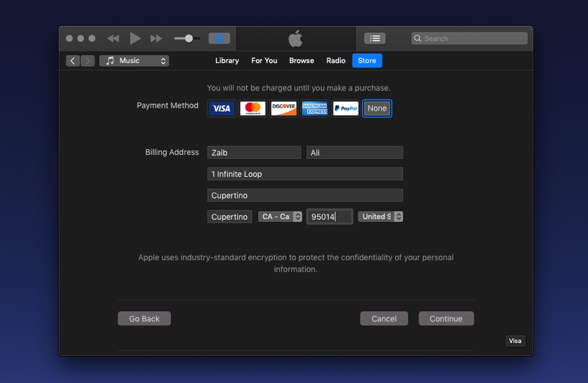
Task: Adjust the volume slider knob
Action: 189,38
